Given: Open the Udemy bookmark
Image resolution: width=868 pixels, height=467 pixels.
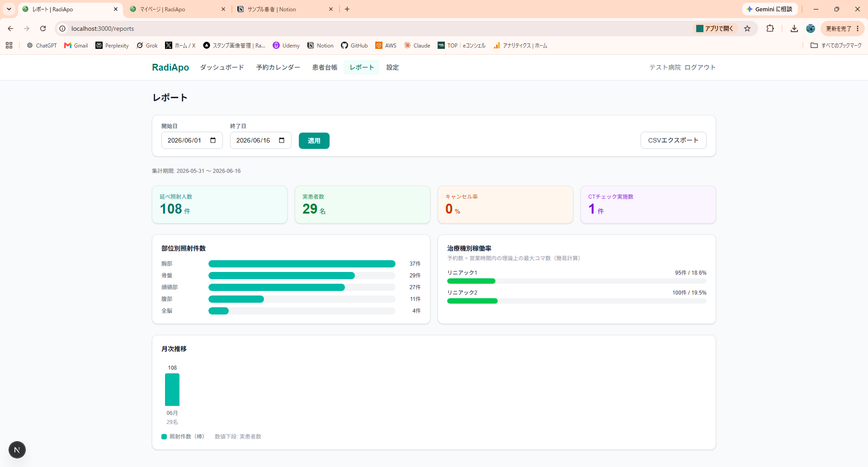Looking at the screenshot, I should tap(286, 45).
